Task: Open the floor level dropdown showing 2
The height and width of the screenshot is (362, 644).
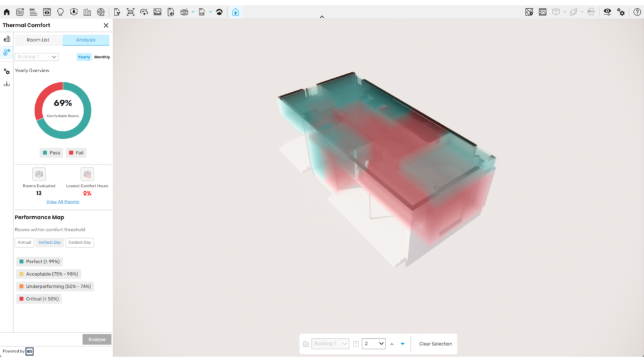Action: point(373,344)
